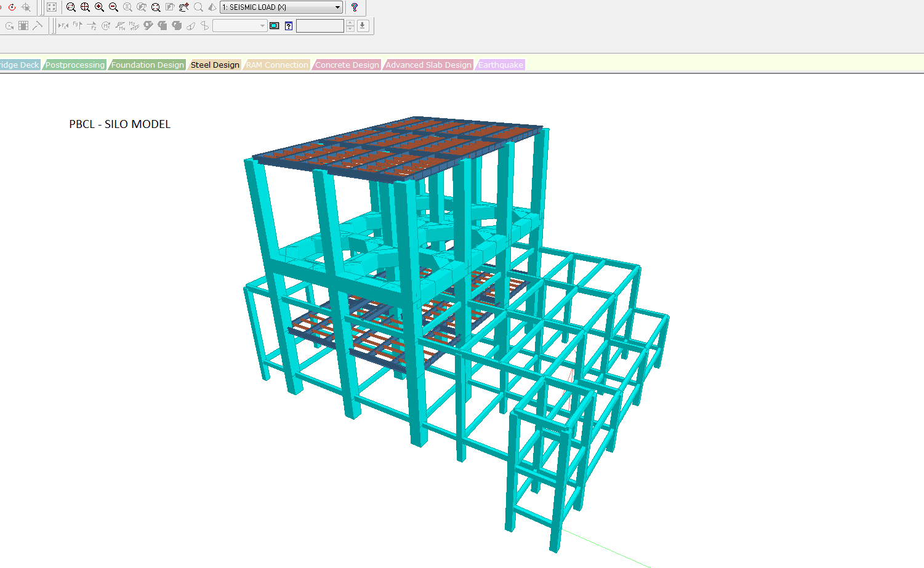Click the Whole Structure view icon

coord(52,7)
